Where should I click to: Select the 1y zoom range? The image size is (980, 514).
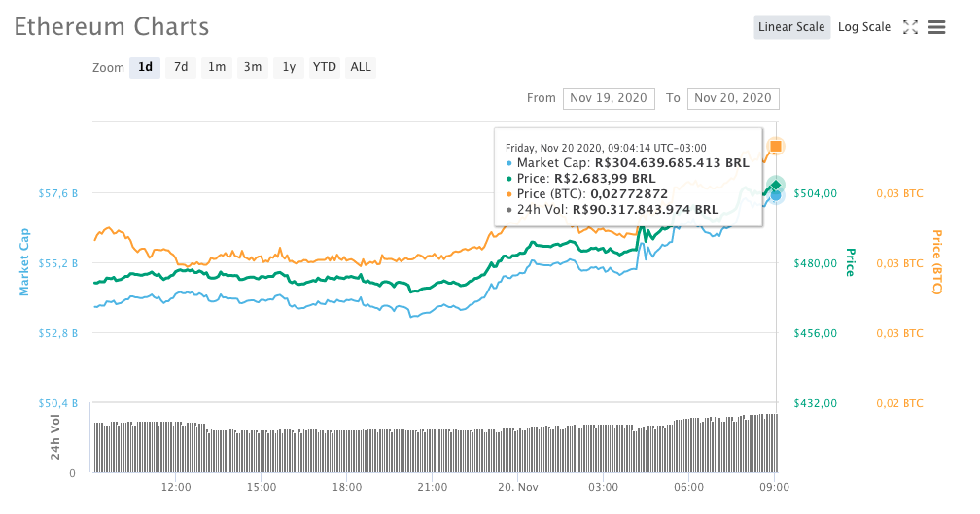pyautogui.click(x=289, y=67)
